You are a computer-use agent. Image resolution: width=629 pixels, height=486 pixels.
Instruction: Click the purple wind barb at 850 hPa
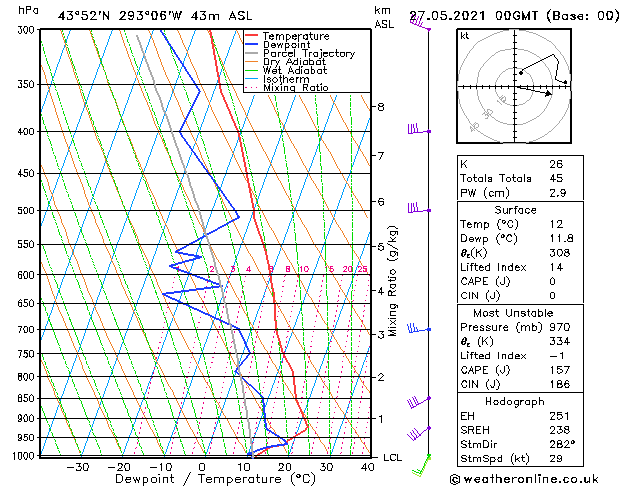[419, 402]
